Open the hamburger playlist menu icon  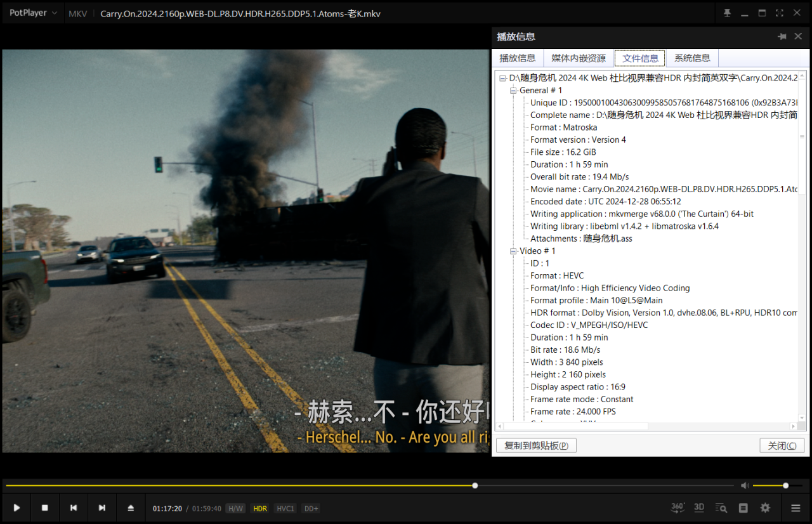coord(796,508)
